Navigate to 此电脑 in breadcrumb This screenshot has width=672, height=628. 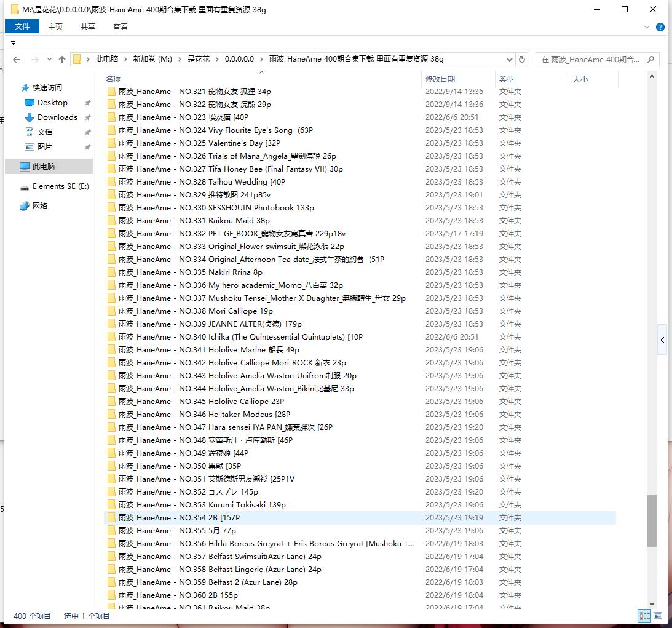[x=107, y=59]
